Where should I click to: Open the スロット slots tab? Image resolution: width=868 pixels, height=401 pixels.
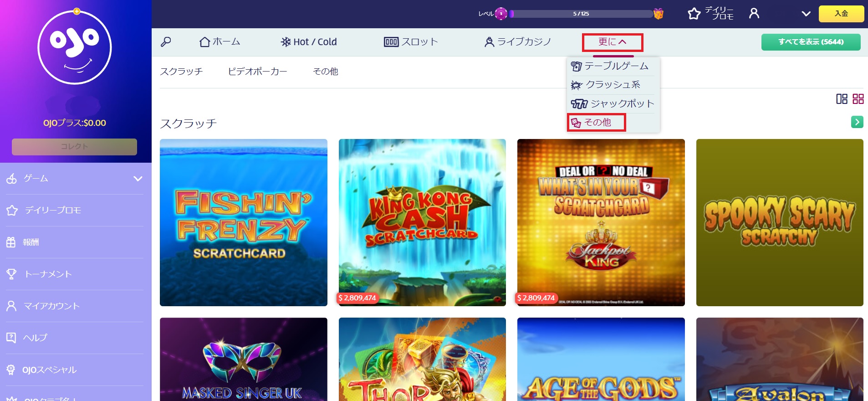411,42
